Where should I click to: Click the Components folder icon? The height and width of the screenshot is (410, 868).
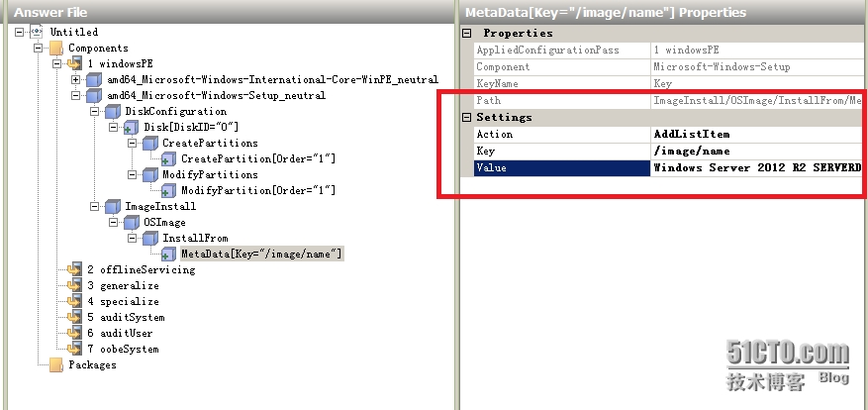pyautogui.click(x=56, y=49)
